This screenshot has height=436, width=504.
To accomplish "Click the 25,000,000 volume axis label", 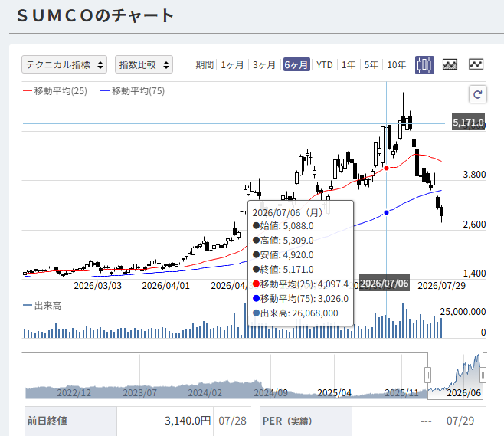I will coord(463,312).
